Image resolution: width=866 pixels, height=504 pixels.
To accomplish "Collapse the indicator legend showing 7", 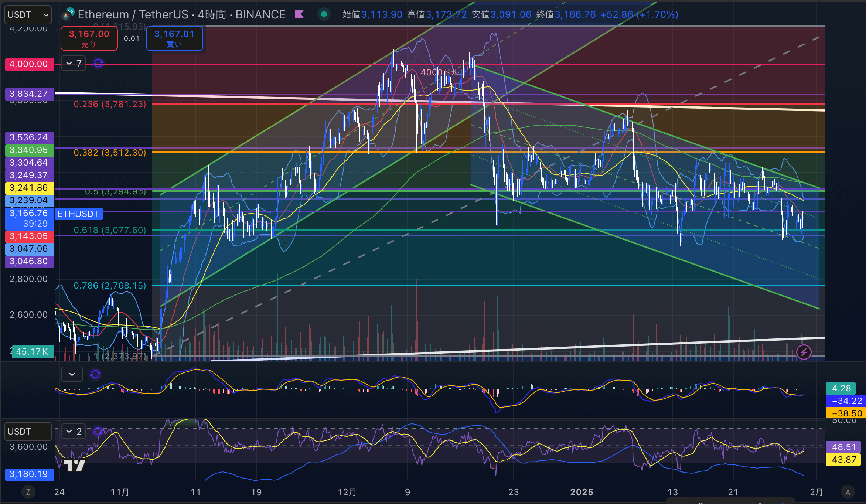I will pos(74,64).
